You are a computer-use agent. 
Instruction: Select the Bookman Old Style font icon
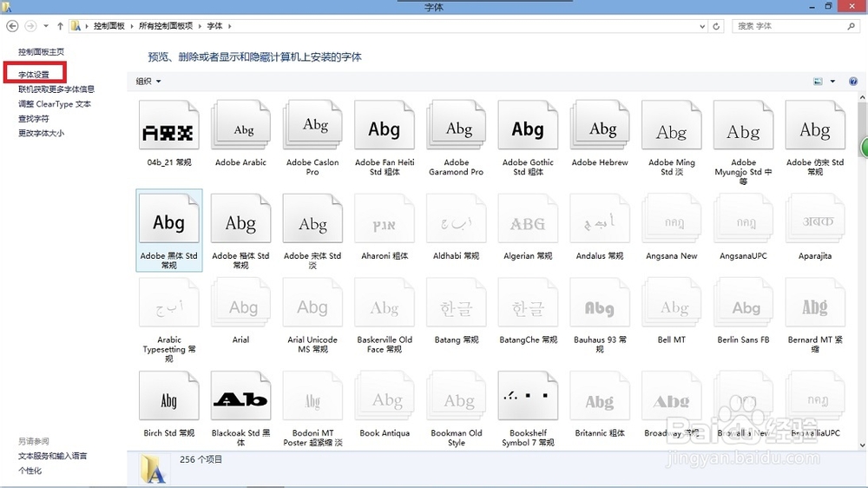click(x=457, y=395)
